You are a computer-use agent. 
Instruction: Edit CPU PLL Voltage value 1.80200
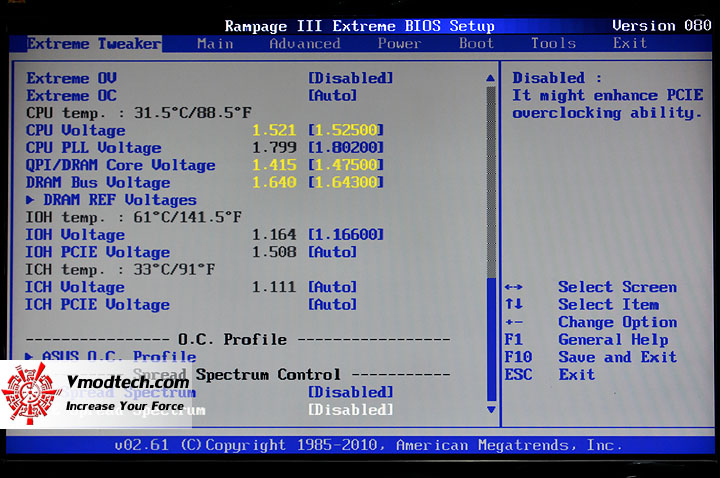(345, 148)
